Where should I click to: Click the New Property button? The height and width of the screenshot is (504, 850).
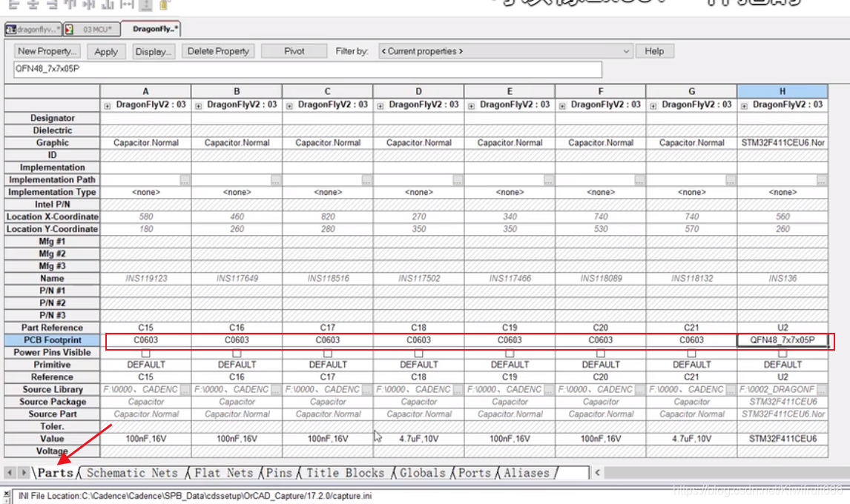pyautogui.click(x=47, y=51)
